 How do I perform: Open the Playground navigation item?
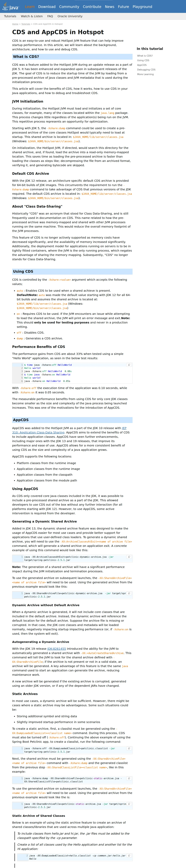coord(142,7)
